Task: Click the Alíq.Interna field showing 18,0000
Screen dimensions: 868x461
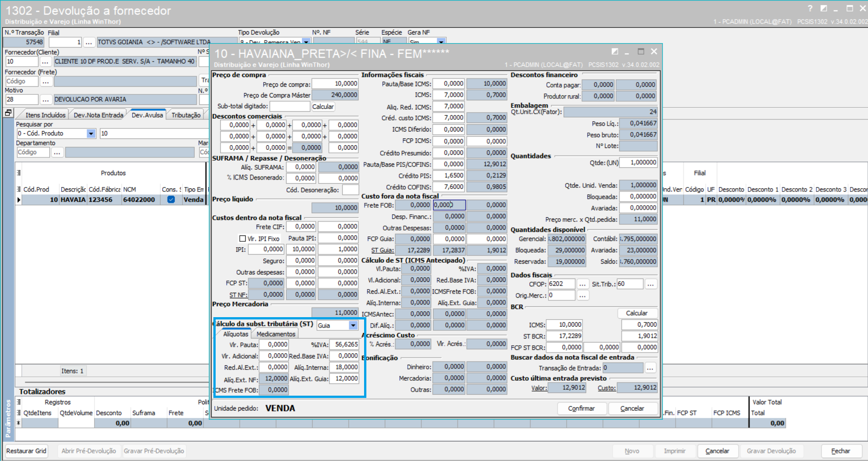Action: tap(344, 367)
